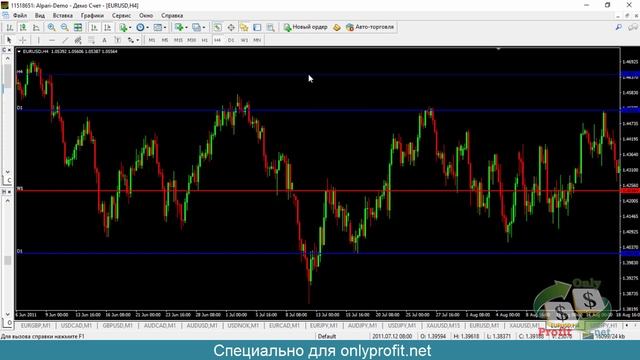
Task: Switch to M15 timeframe
Action: 178,40
